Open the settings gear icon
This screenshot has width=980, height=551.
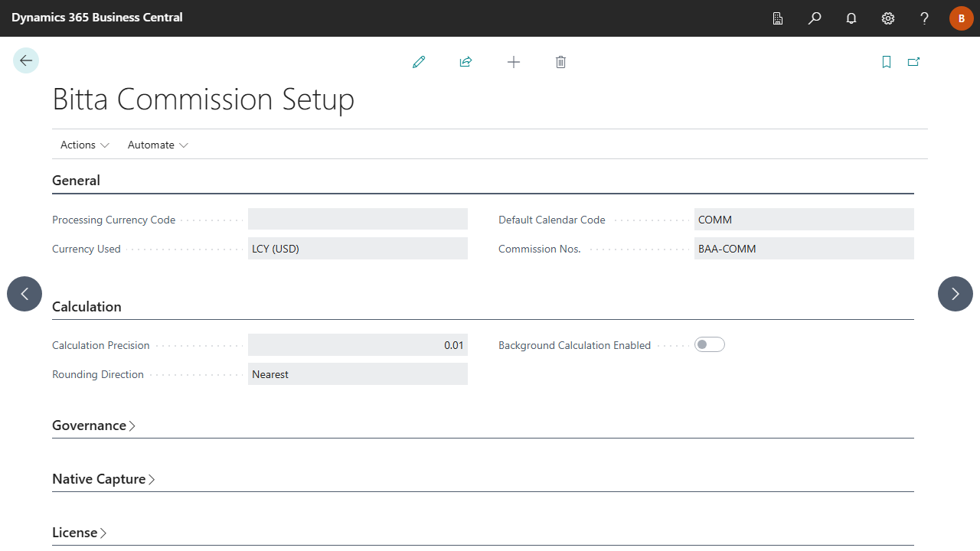[x=888, y=18]
